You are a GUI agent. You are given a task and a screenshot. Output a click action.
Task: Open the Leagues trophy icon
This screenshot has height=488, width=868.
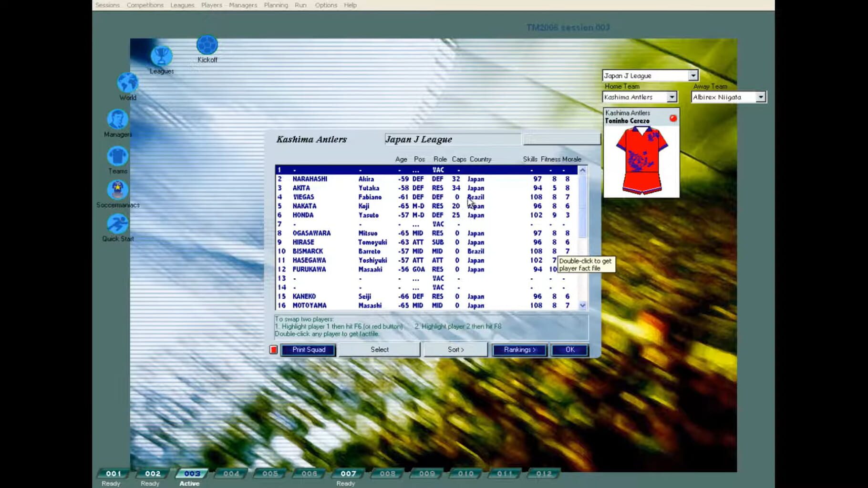pos(161,57)
